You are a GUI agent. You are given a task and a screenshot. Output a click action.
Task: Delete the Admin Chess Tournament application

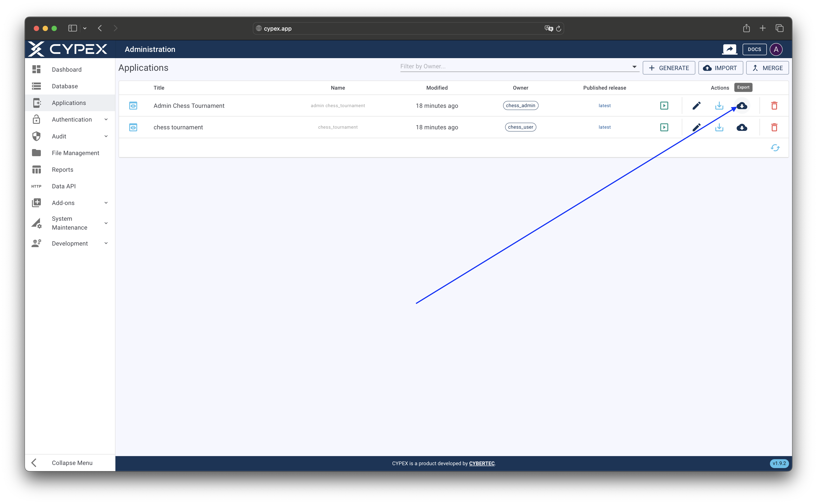pos(774,106)
